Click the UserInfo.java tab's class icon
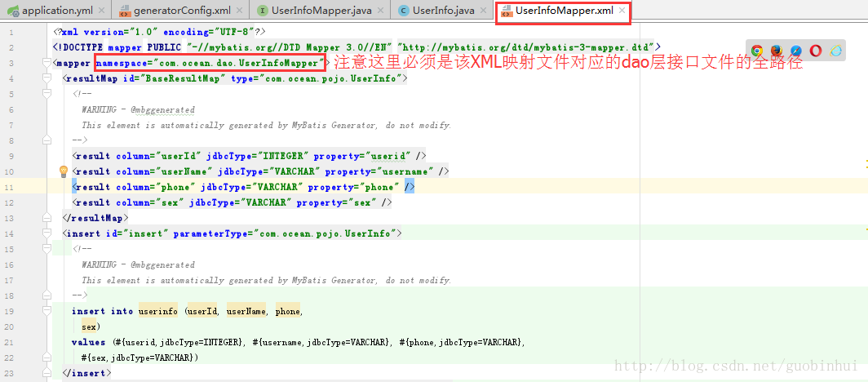This screenshot has height=382, width=868. click(404, 11)
